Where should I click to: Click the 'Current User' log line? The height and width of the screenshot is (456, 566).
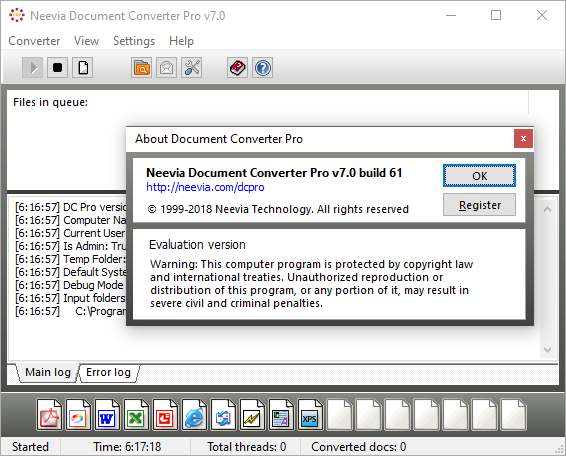click(70, 233)
